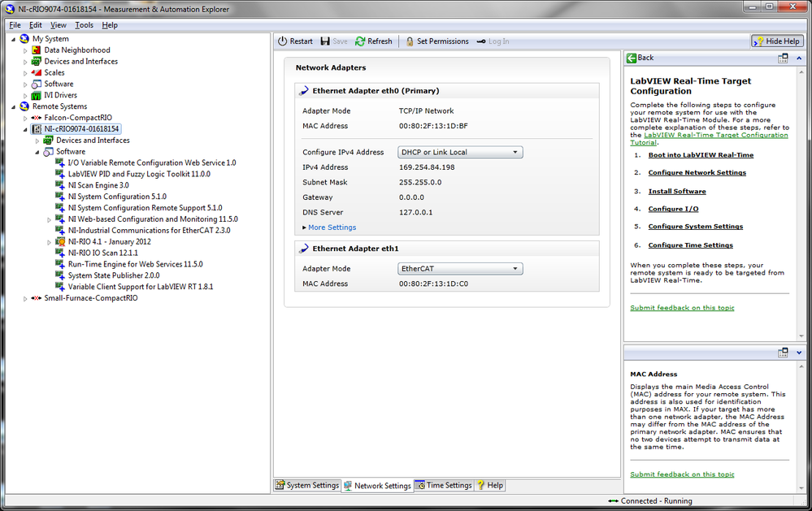The width and height of the screenshot is (812, 511).
Task: Open the Edit menu
Action: click(x=35, y=25)
